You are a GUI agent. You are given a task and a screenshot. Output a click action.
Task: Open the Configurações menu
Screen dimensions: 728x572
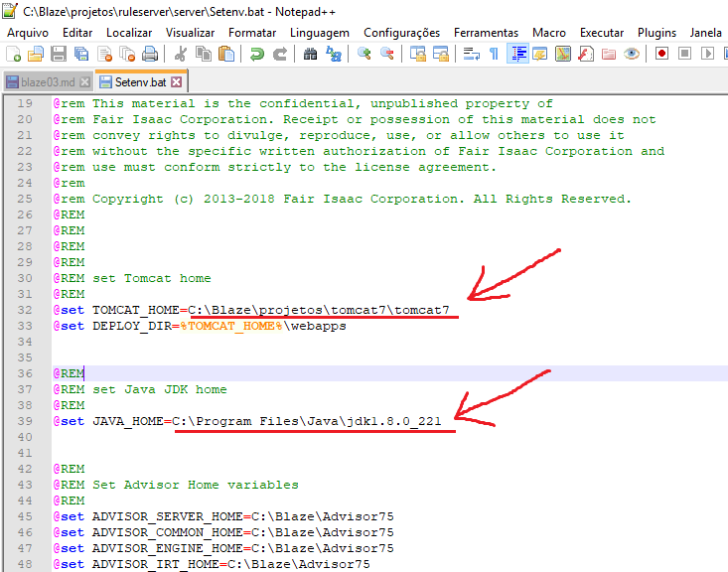[401, 33]
